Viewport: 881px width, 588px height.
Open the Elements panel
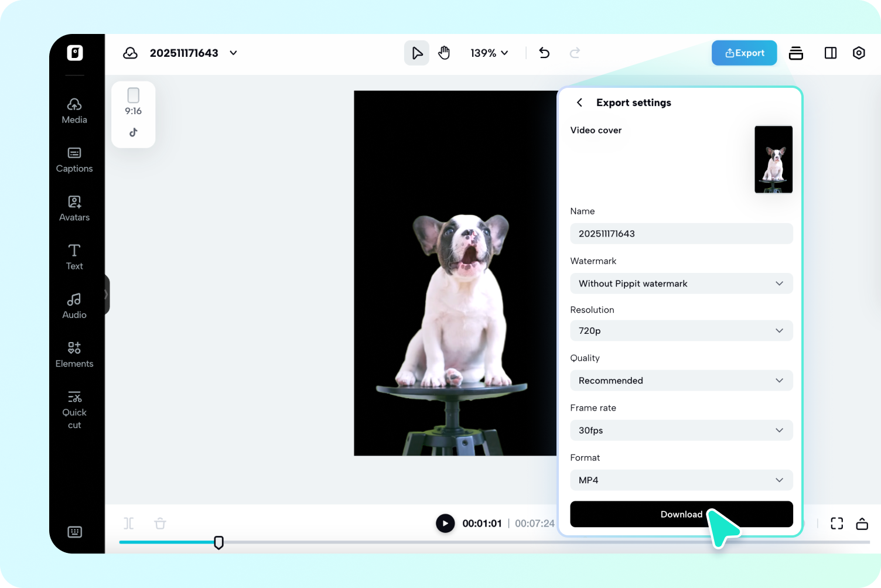(74, 355)
